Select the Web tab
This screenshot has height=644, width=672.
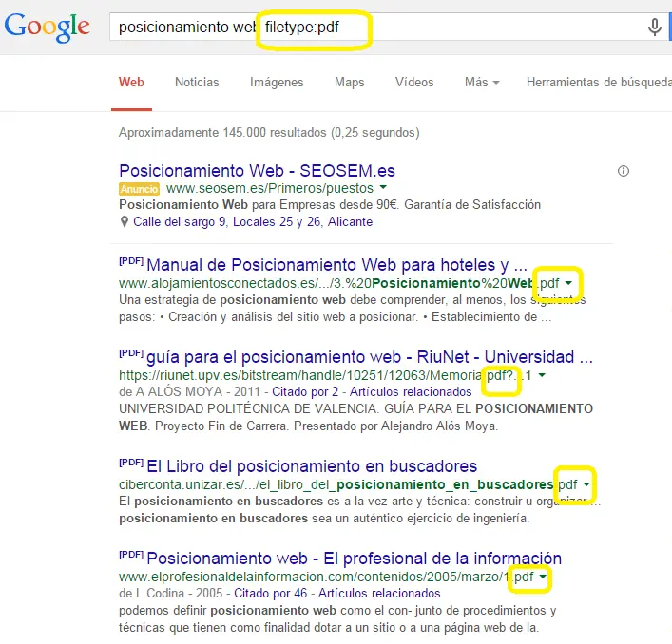(x=131, y=83)
